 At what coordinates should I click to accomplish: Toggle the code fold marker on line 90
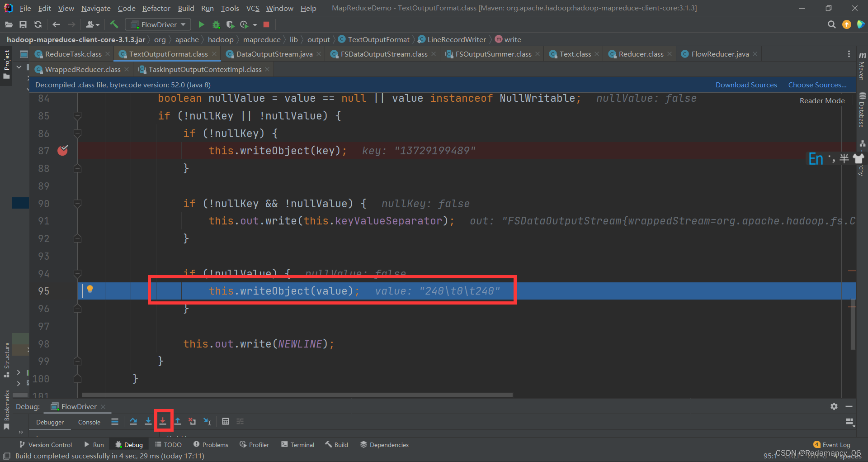(x=77, y=204)
